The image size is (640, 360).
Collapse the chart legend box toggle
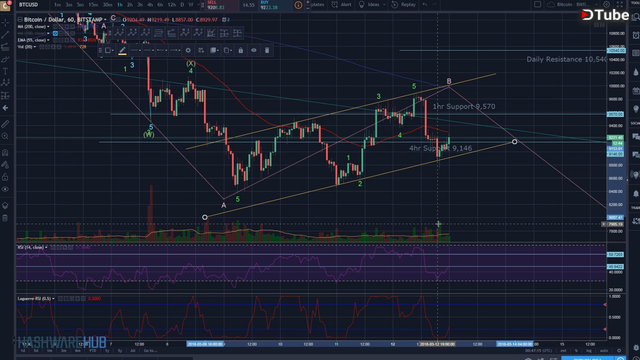click(20, 20)
